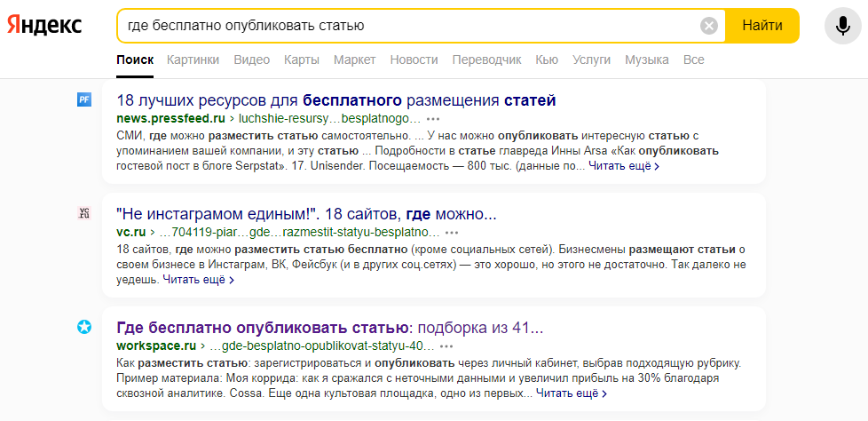868x421 pixels.
Task: Click snippet text "18 сайтов, где можно разместить статью бесплатно"
Action: pos(263,250)
